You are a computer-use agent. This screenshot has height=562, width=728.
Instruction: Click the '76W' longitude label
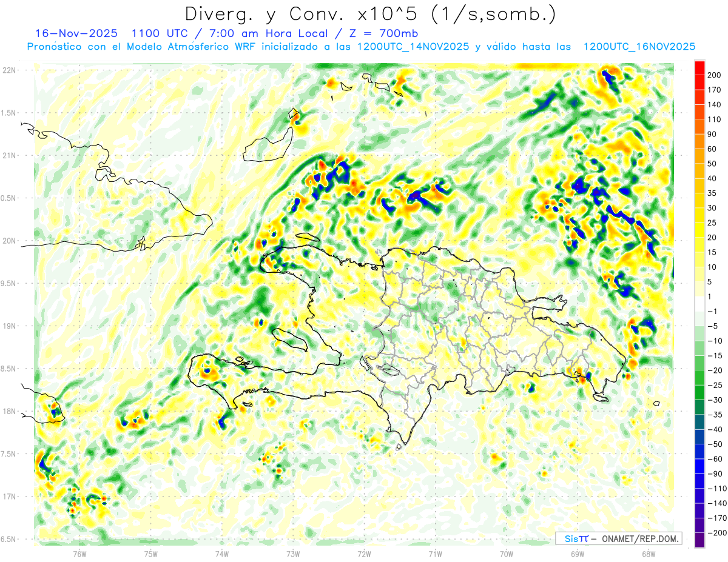pyautogui.click(x=79, y=554)
